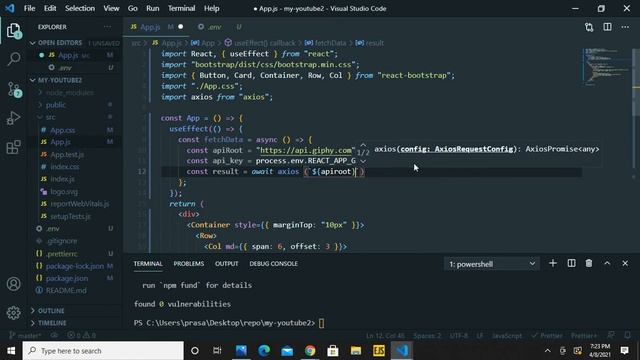Open the File menu
Viewport: 640px width, 360px height.
coord(29,8)
